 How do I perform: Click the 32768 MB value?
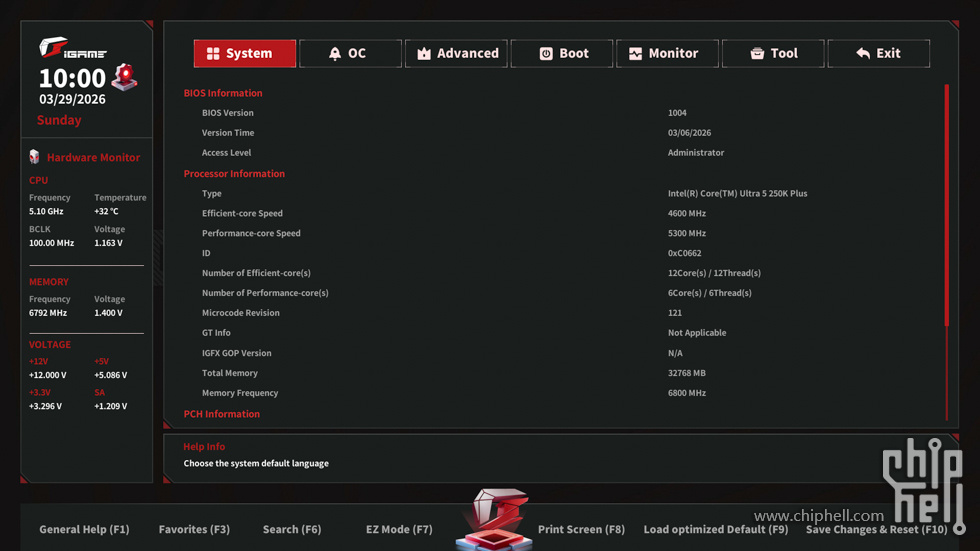click(x=687, y=373)
